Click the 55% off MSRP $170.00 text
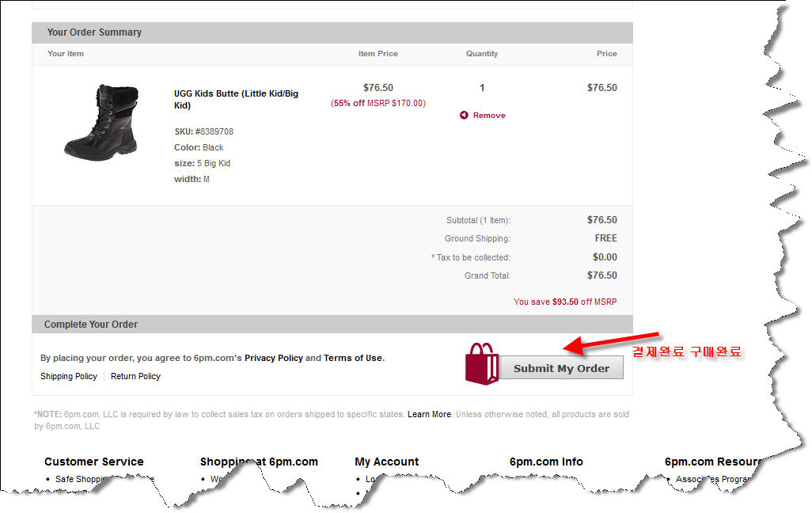The image size is (812, 513). click(378, 103)
